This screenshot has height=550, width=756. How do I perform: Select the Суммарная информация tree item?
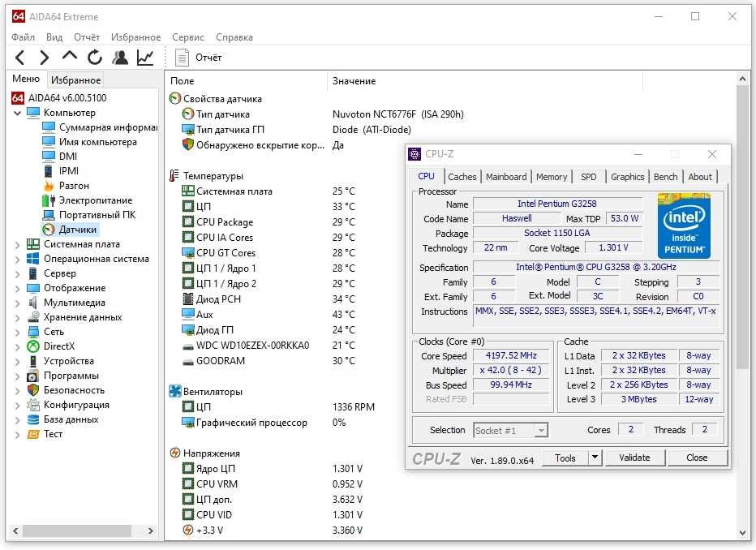coord(100,127)
